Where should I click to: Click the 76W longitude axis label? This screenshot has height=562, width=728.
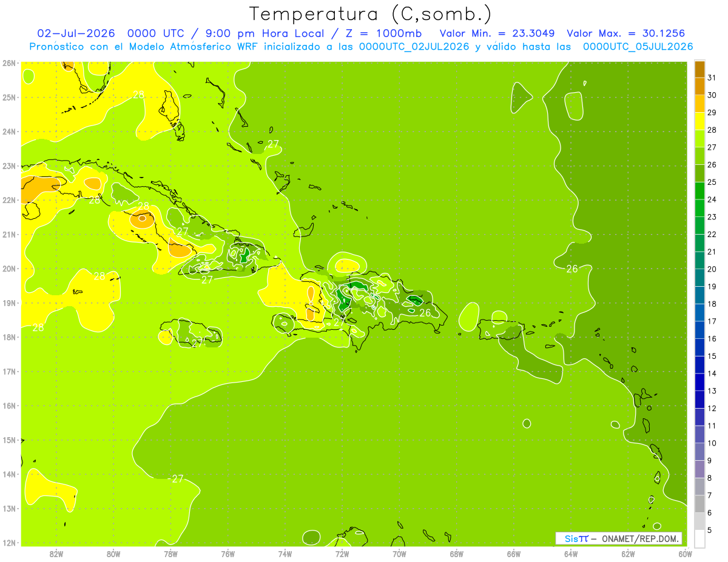point(227,554)
